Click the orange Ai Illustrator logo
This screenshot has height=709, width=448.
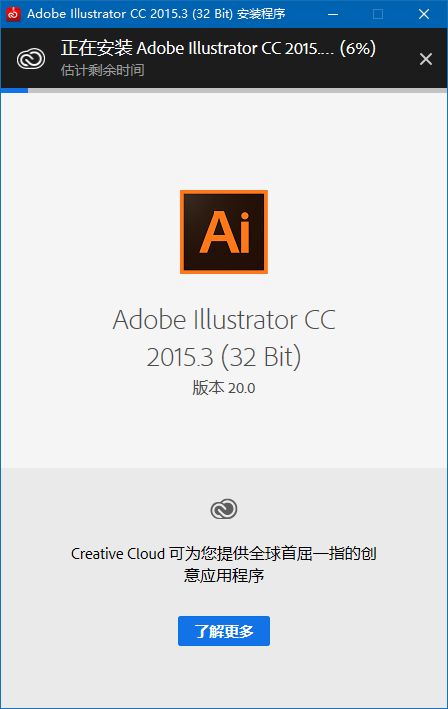pyautogui.click(x=224, y=232)
